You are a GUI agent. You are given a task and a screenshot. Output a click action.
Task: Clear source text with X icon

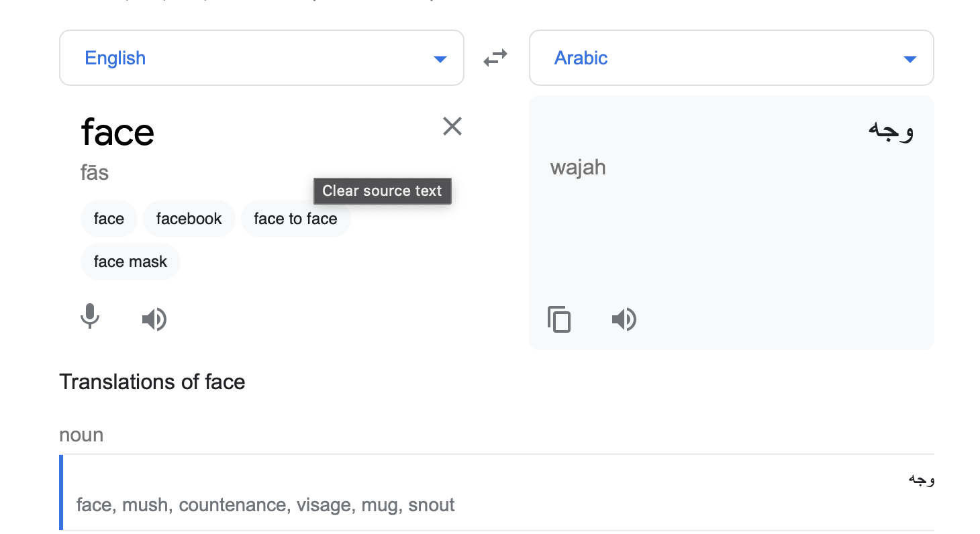pyautogui.click(x=452, y=126)
